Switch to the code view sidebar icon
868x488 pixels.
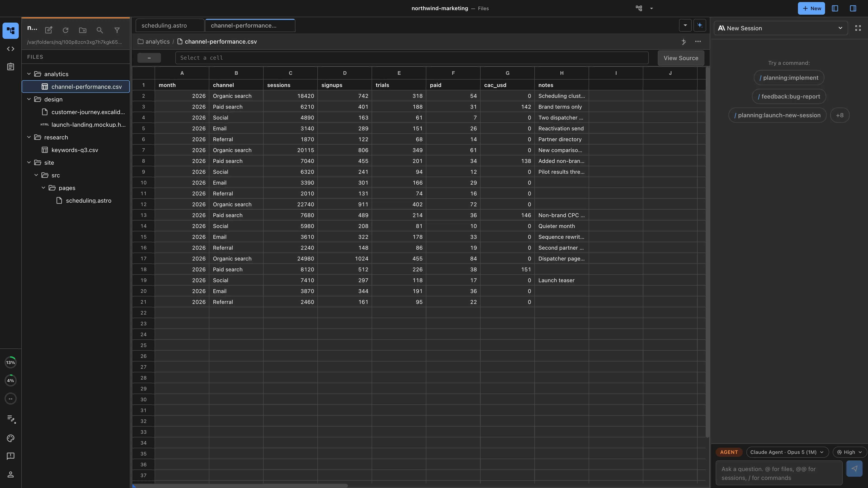[x=10, y=49]
